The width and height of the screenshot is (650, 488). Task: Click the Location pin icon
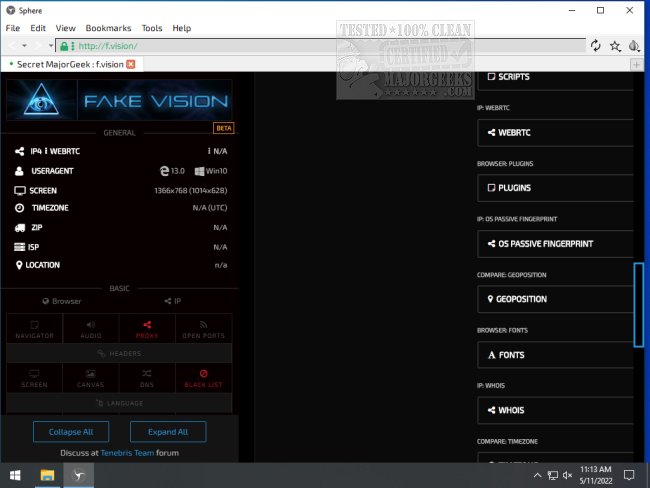[x=19, y=265]
